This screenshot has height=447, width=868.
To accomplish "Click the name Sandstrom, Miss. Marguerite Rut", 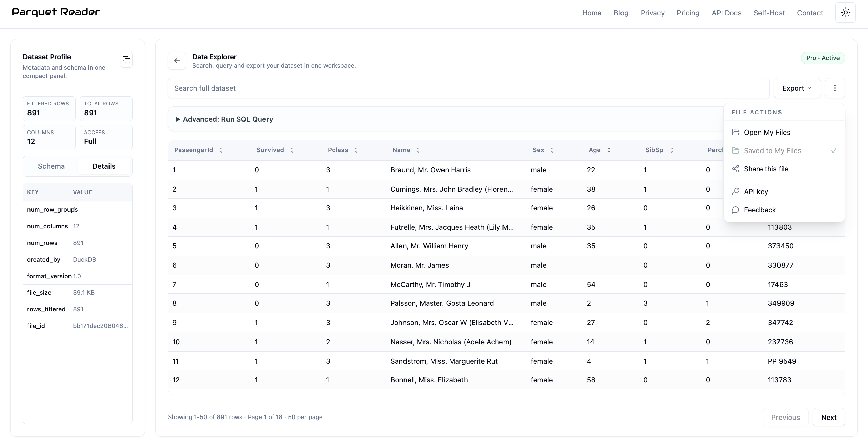I will [444, 361].
